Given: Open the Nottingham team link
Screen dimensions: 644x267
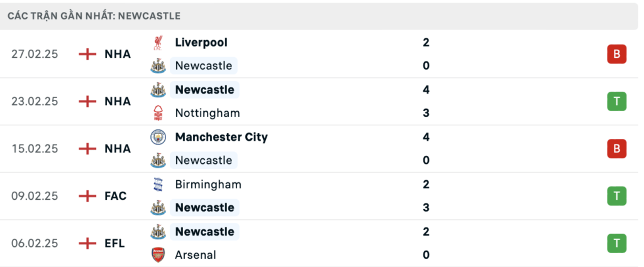Looking at the screenshot, I should tap(208, 113).
